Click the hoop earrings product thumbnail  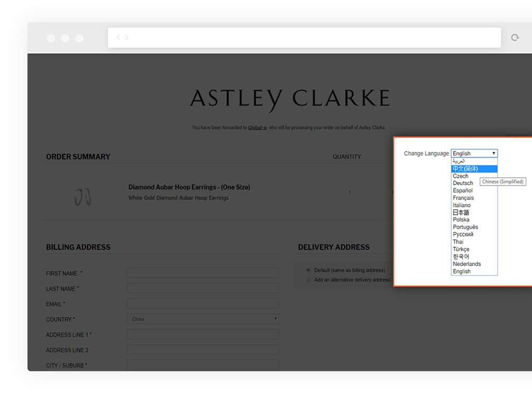(x=83, y=197)
